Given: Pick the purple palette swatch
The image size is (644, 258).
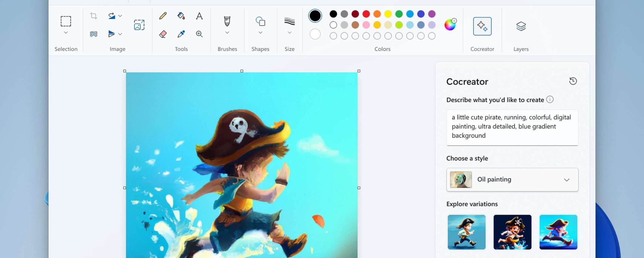Looking at the screenshot, I should point(432,14).
